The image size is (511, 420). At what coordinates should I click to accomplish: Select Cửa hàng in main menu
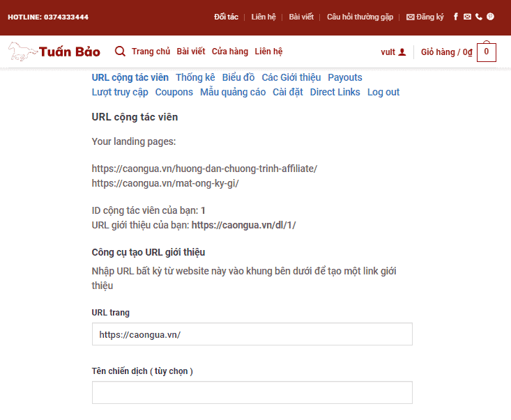tap(230, 52)
